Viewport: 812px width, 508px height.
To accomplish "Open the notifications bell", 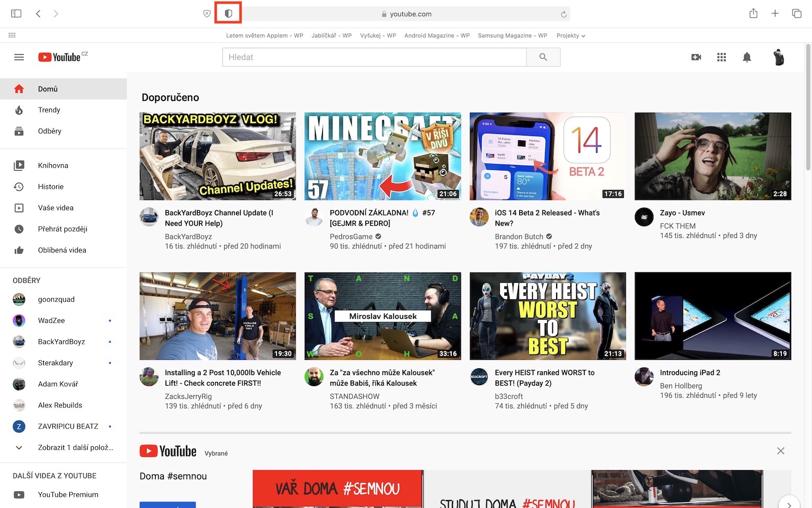I will [x=747, y=57].
